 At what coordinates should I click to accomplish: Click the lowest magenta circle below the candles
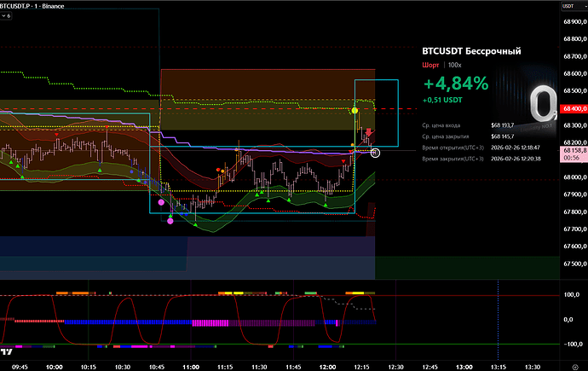tap(170, 222)
